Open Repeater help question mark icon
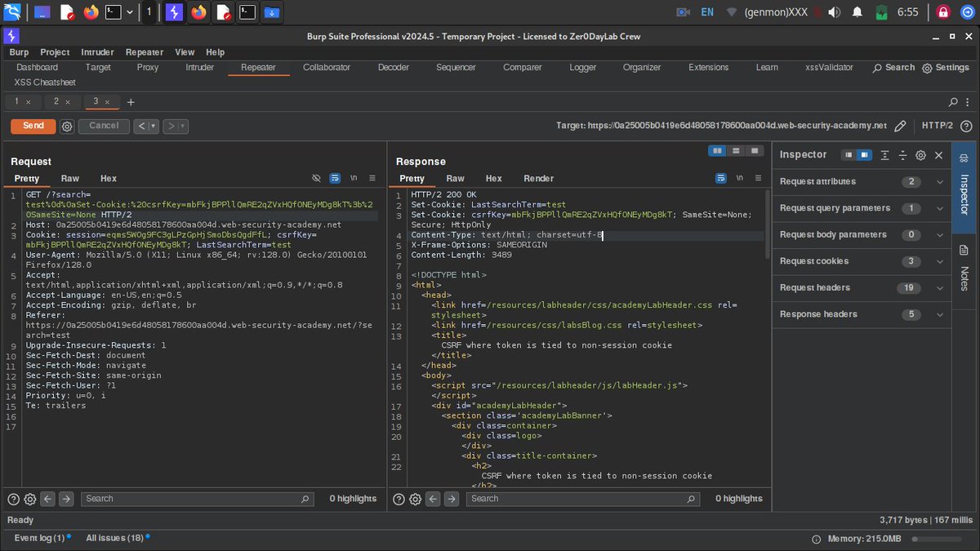Viewport: 980px width, 551px height. (x=967, y=127)
